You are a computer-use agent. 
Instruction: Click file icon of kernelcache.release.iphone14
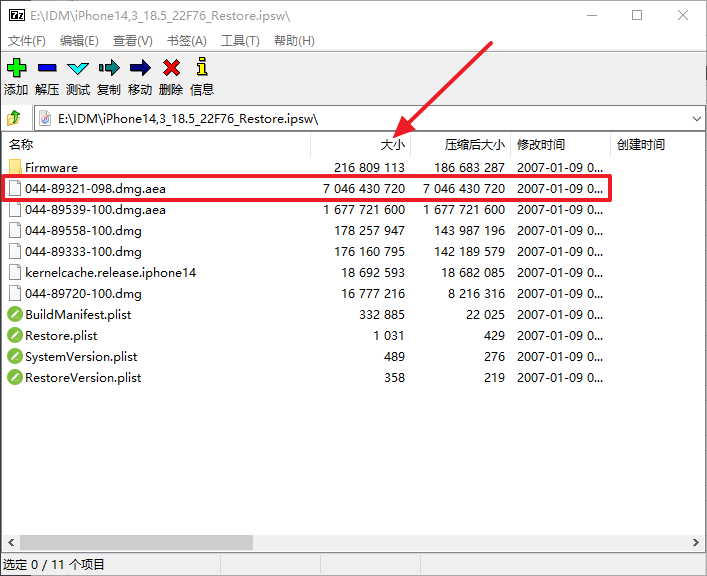15,272
